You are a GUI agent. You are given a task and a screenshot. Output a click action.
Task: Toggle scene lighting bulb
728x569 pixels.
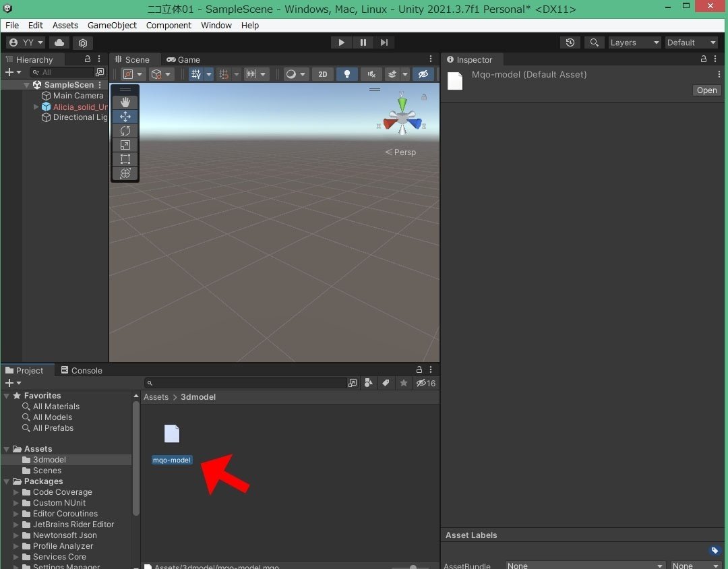tap(347, 74)
